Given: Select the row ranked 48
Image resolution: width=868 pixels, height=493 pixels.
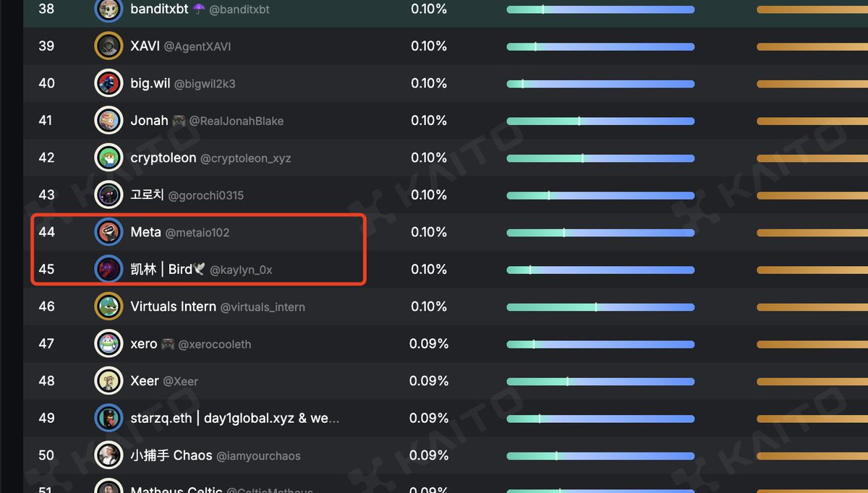Looking at the screenshot, I should point(446,381).
